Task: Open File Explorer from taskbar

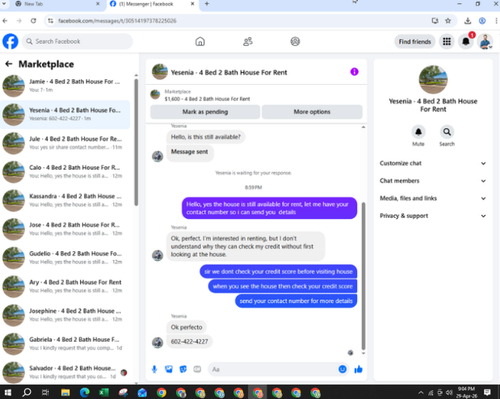Action: pyautogui.click(x=65, y=392)
